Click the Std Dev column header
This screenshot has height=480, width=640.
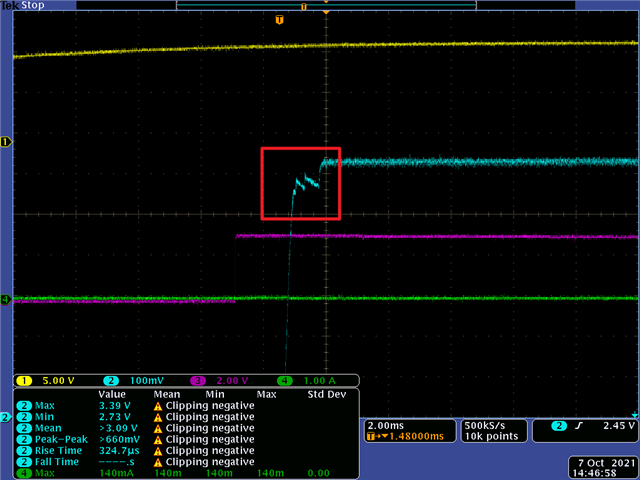click(327, 394)
